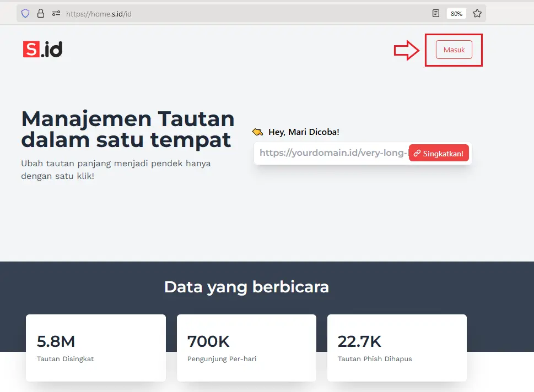Click the 'Data yang berbicara' heading
534x392 pixels.
(246, 287)
